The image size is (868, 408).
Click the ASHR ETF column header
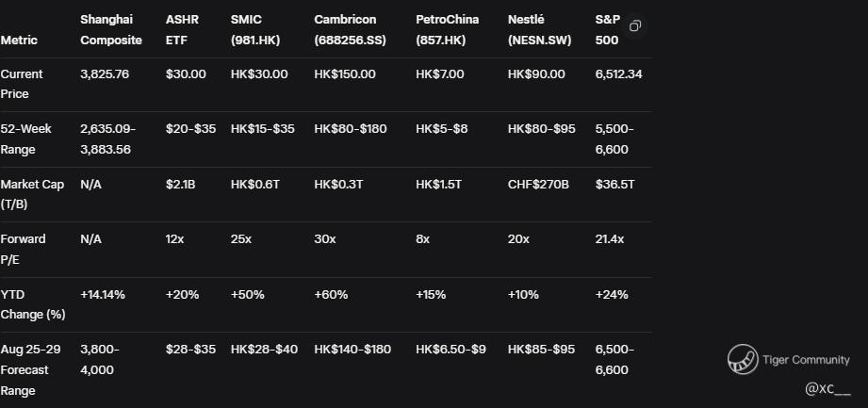click(182, 30)
